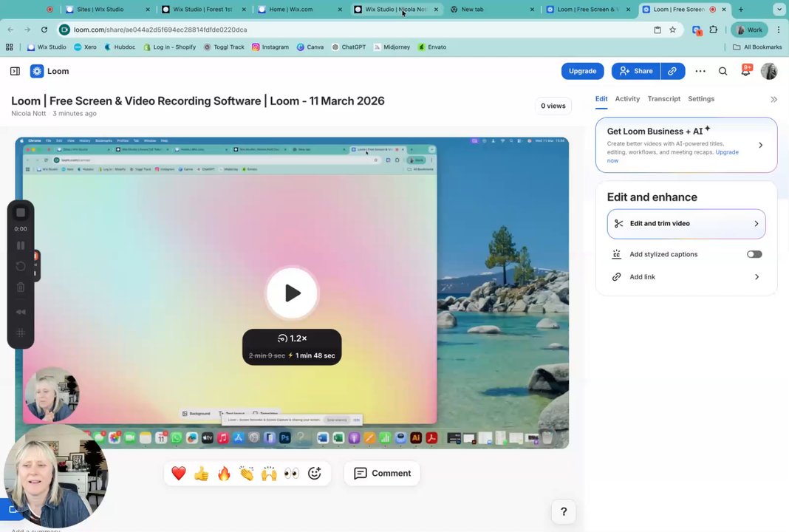
Task: Switch to the Activity tab
Action: point(627,99)
